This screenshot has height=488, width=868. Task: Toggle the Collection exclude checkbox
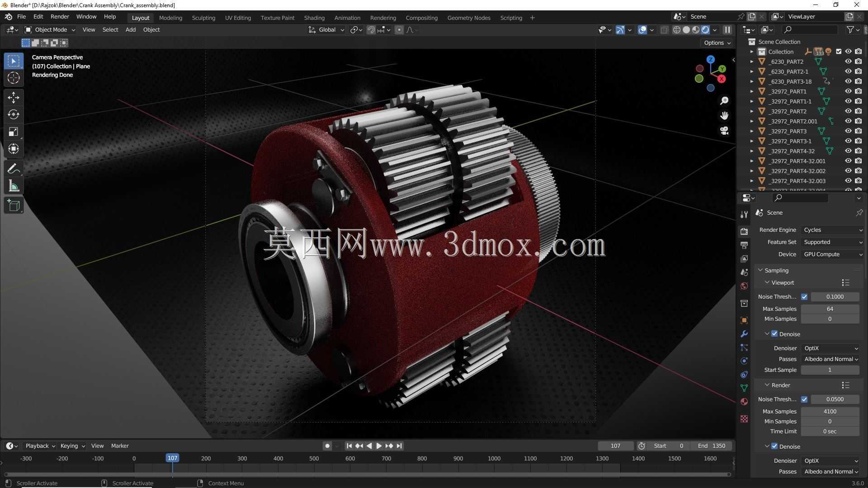[839, 52]
